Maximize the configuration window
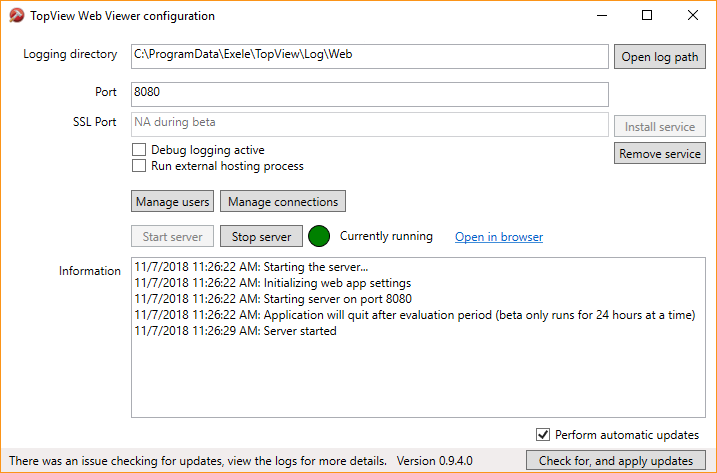Viewport: 717px width, 473px height. pos(647,16)
